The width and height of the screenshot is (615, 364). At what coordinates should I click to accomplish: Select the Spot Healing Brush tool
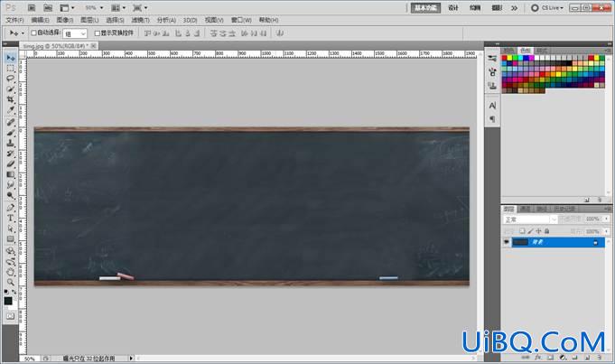pyautogui.click(x=11, y=122)
